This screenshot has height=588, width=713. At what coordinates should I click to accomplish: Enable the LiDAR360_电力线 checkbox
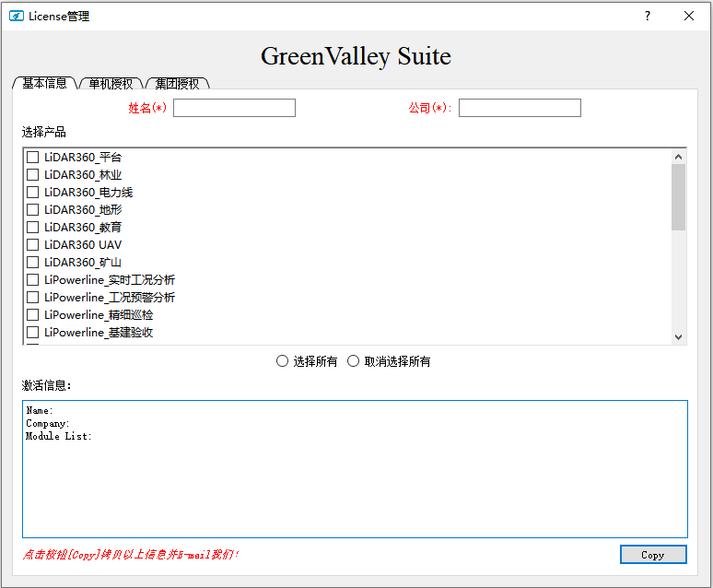click(33, 192)
